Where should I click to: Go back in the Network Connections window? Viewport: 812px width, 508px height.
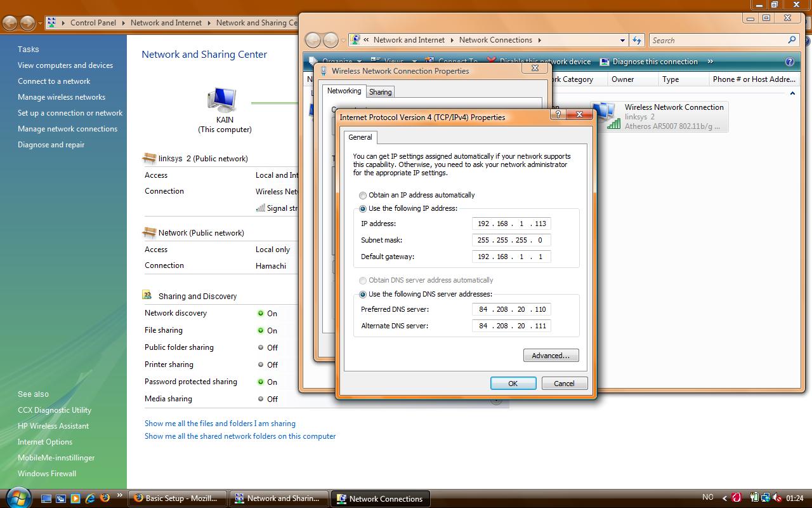point(313,40)
